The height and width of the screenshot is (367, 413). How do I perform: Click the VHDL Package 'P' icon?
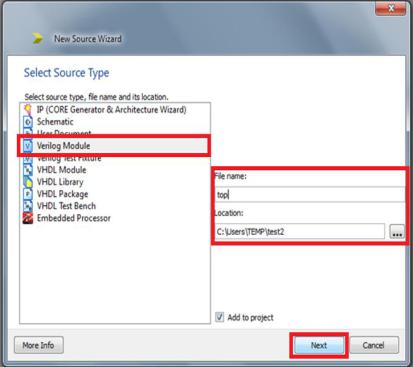tap(28, 194)
